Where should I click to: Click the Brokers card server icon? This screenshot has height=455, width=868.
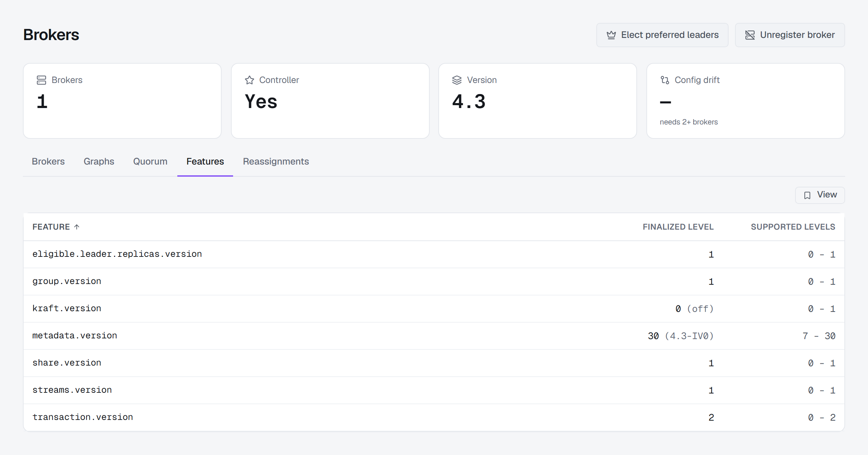[x=41, y=80]
